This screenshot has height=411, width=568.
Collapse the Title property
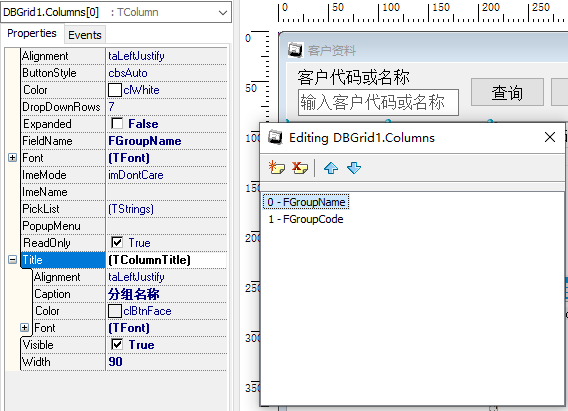pyautogui.click(x=12, y=260)
